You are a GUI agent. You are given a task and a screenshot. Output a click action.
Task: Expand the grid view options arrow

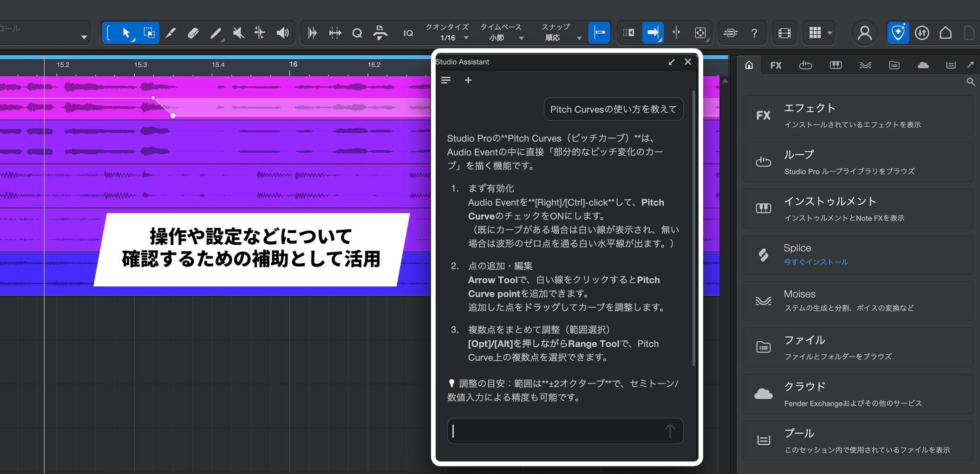pyautogui.click(x=830, y=33)
